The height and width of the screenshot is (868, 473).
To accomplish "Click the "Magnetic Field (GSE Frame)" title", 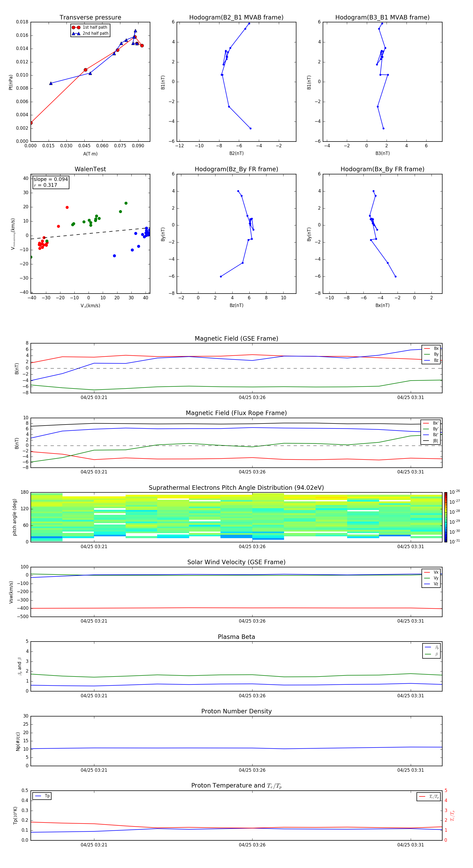I will 236,339.
